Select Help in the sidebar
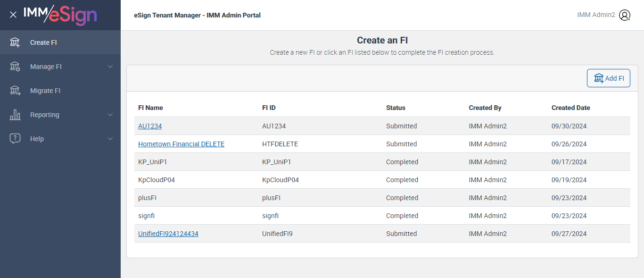644x278 pixels. 60,139
